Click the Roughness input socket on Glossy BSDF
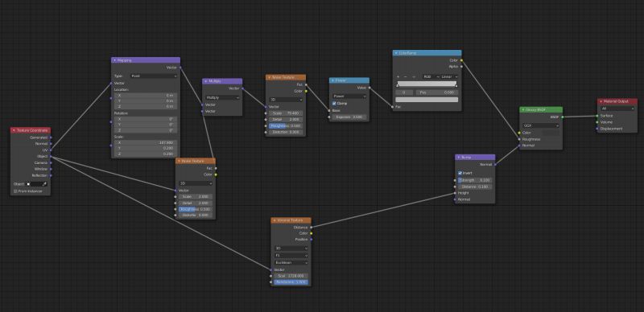 (519, 139)
